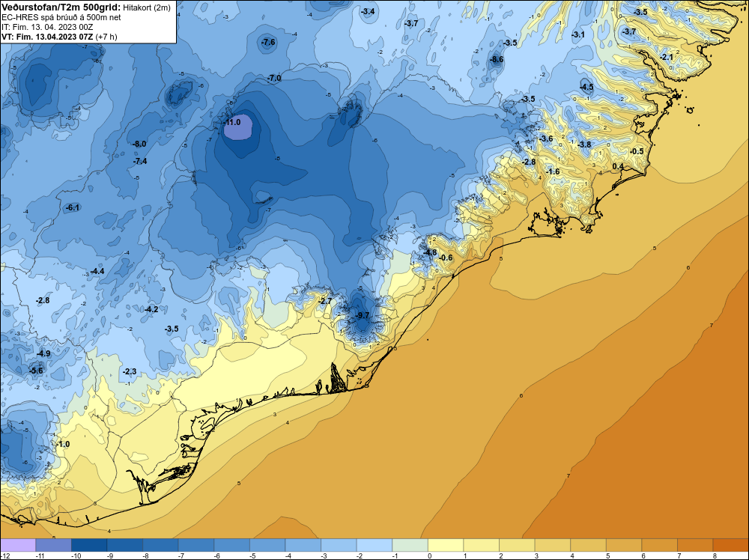Screen dimensions: 749x560
Task: Click the -9.7 temperature reading
Action: [x=362, y=316]
